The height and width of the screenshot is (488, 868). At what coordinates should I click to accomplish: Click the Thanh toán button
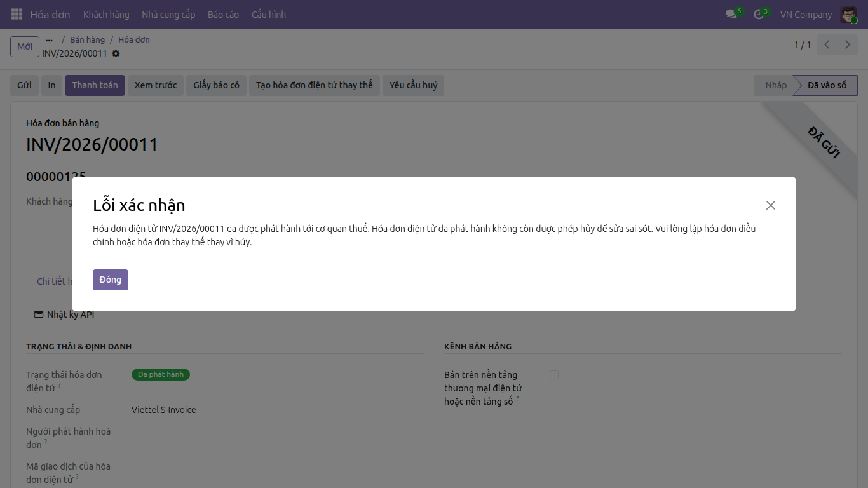click(x=95, y=85)
